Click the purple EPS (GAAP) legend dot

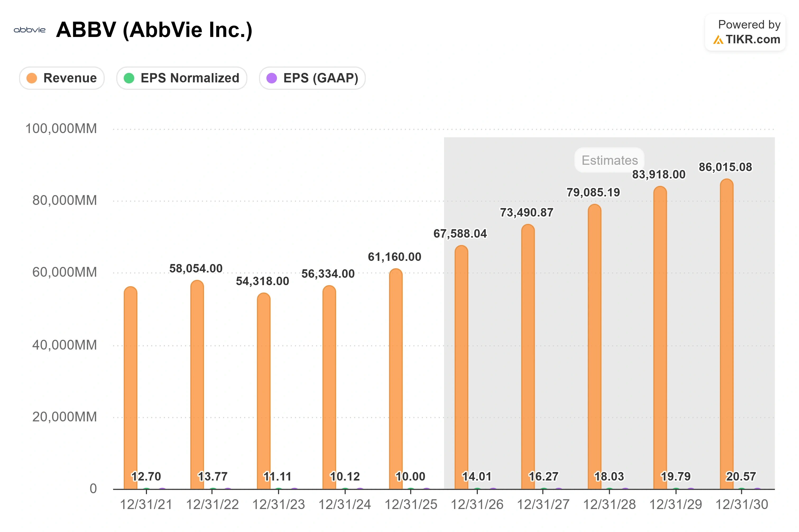[272, 78]
